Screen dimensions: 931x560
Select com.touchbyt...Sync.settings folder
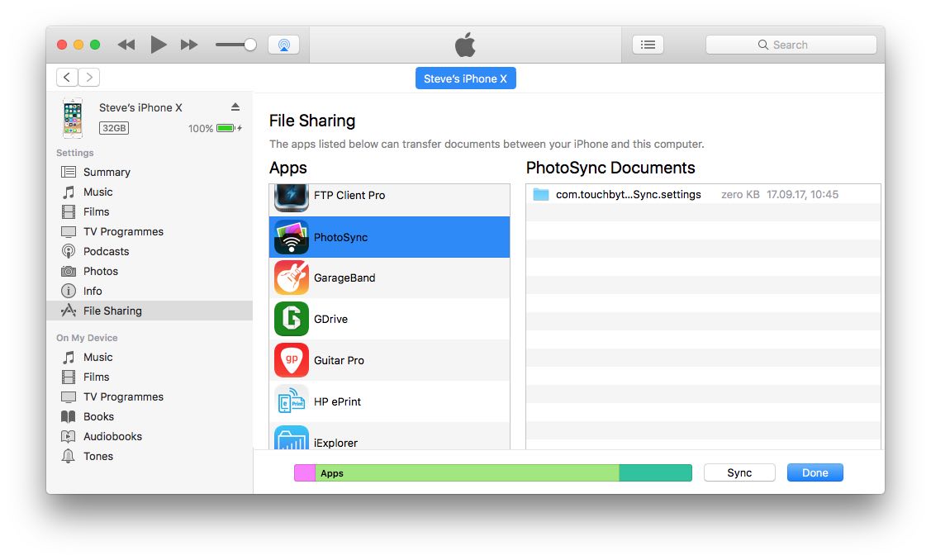(703, 194)
